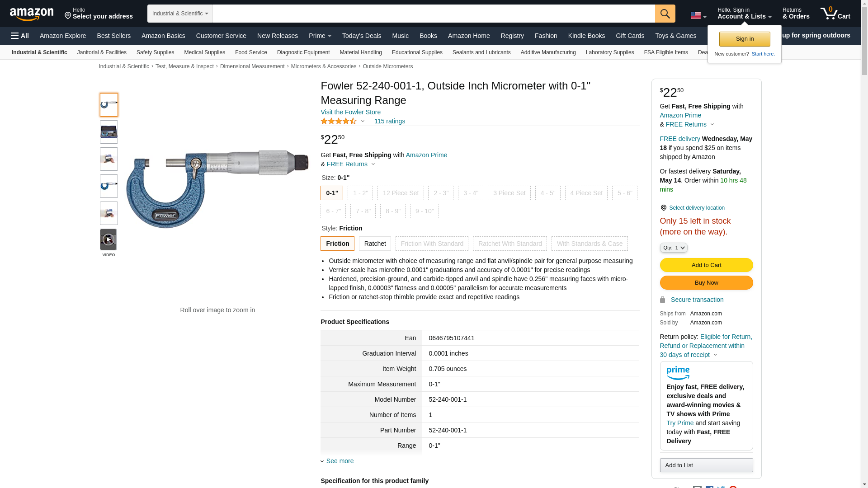Screen dimensions: 868x488
Task: Expand See more product specifications
Action: (340, 461)
